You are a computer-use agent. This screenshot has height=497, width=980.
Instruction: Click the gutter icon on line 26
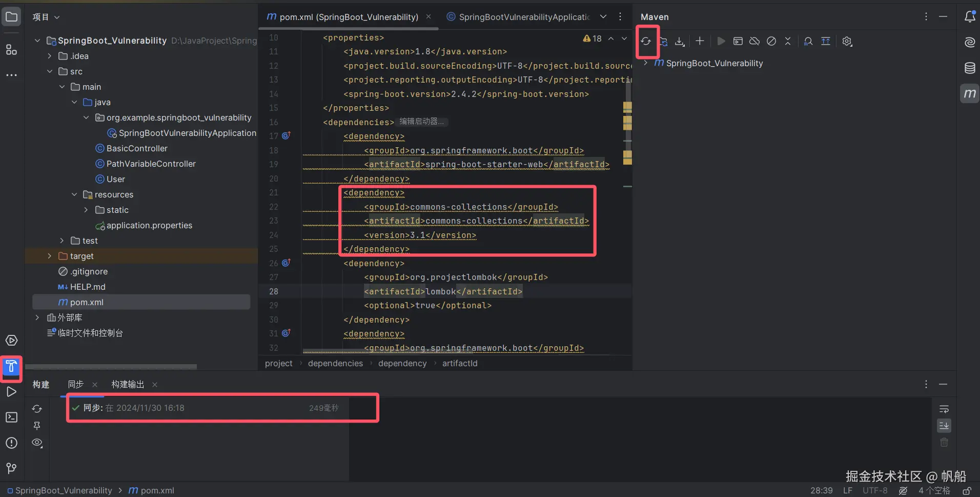(286, 263)
